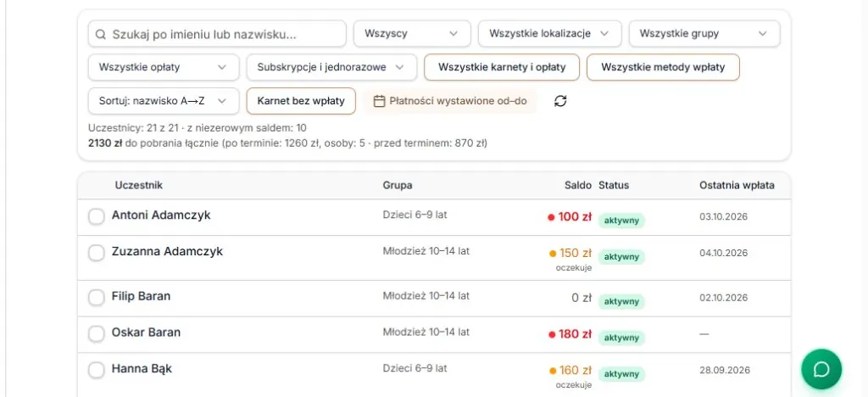Click the 0 zł balance of Filip Baran
Screen dimensions: 868x397
click(581, 298)
